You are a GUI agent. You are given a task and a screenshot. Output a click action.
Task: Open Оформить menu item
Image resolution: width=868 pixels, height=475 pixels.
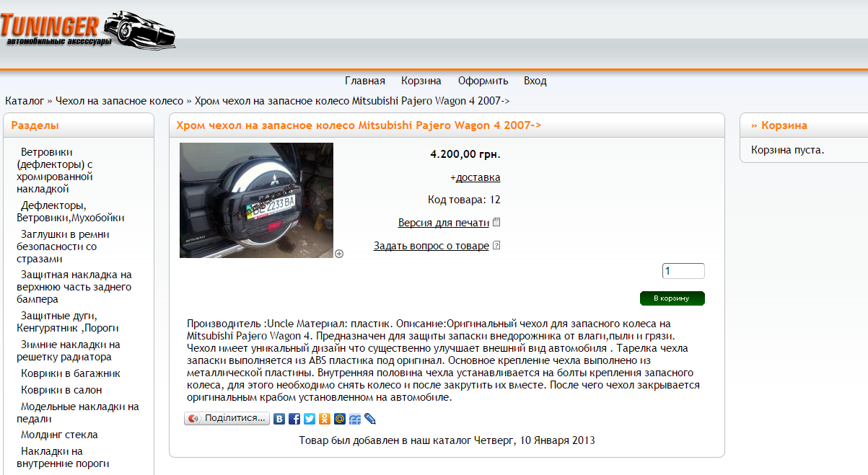[x=483, y=81]
